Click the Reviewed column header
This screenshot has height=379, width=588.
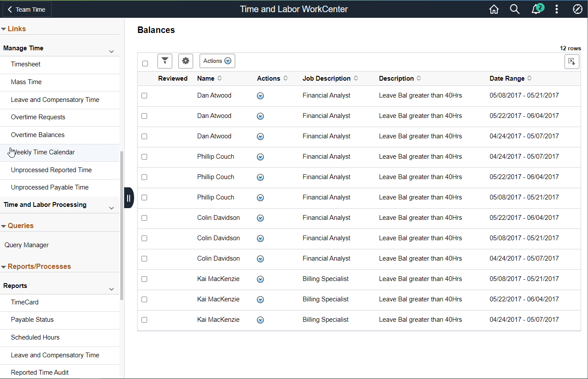[x=173, y=78]
